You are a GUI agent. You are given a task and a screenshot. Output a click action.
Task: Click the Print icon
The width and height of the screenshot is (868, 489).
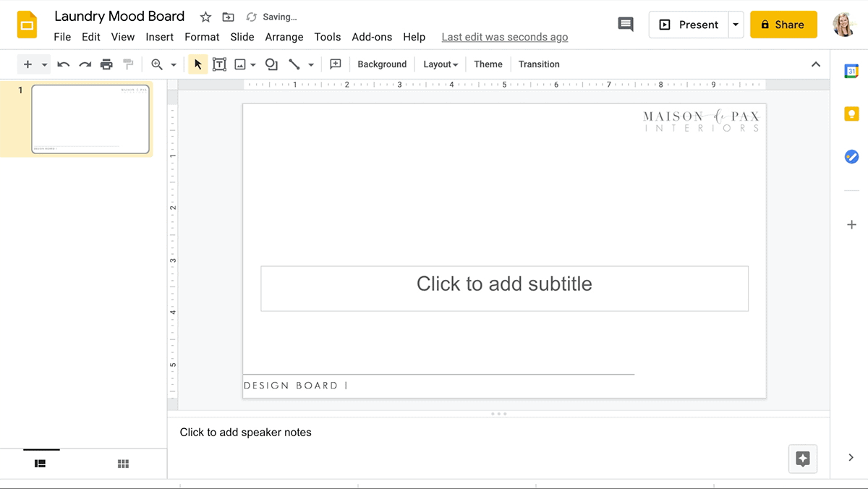click(107, 64)
